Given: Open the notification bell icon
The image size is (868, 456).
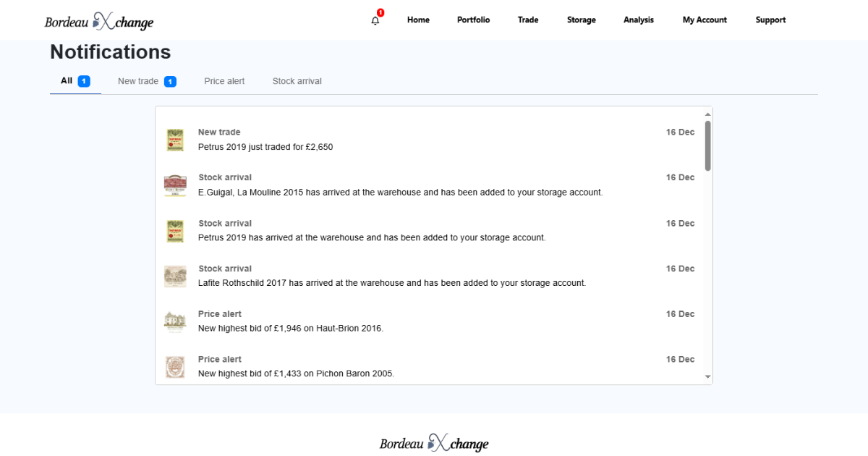Looking at the screenshot, I should point(375,20).
